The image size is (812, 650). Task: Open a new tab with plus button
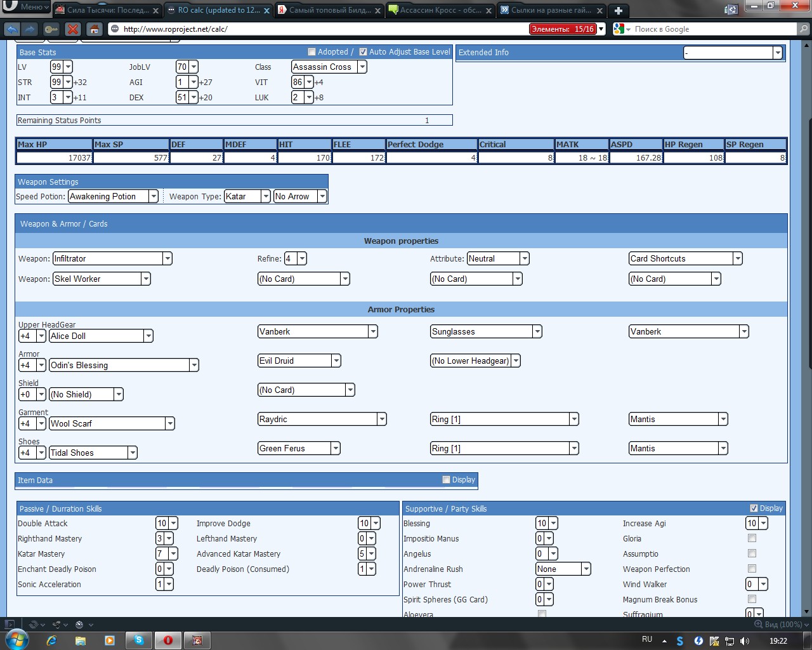tap(618, 10)
